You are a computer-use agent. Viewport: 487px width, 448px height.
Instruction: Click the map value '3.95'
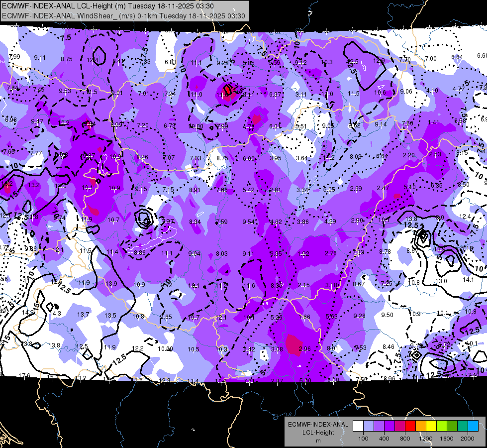tap(275, 158)
